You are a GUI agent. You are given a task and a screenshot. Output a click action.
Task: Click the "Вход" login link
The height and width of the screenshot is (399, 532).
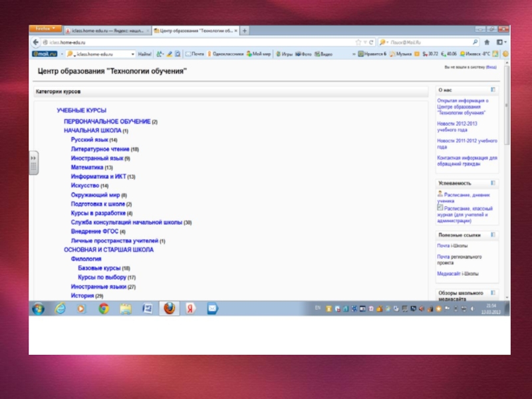coord(491,67)
